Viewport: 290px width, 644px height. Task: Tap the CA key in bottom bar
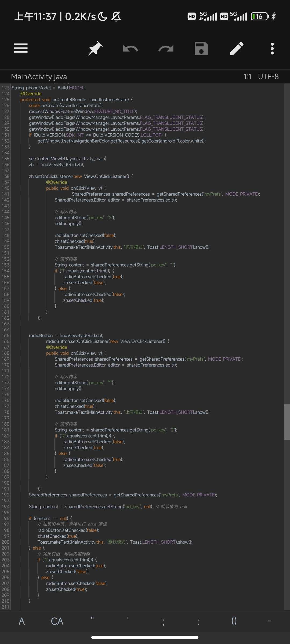tap(57, 621)
